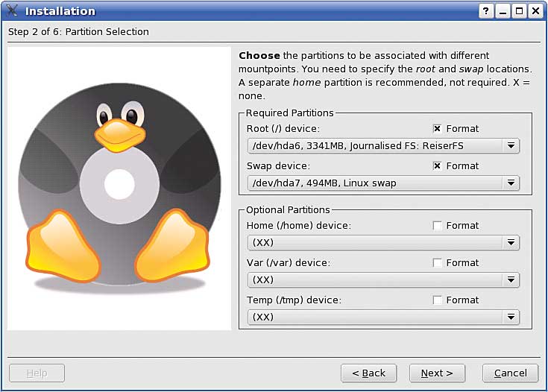
Task: Enable Format checkbox for Home device
Action: (x=437, y=226)
